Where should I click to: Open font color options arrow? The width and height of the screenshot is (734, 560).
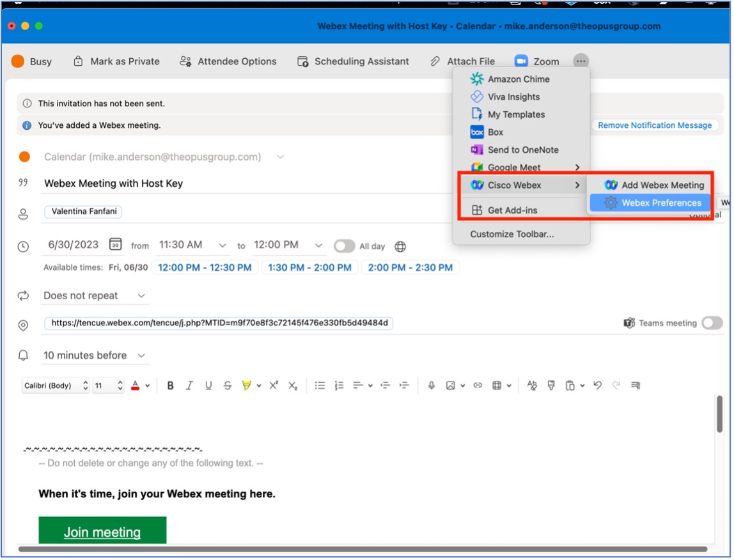point(148,386)
